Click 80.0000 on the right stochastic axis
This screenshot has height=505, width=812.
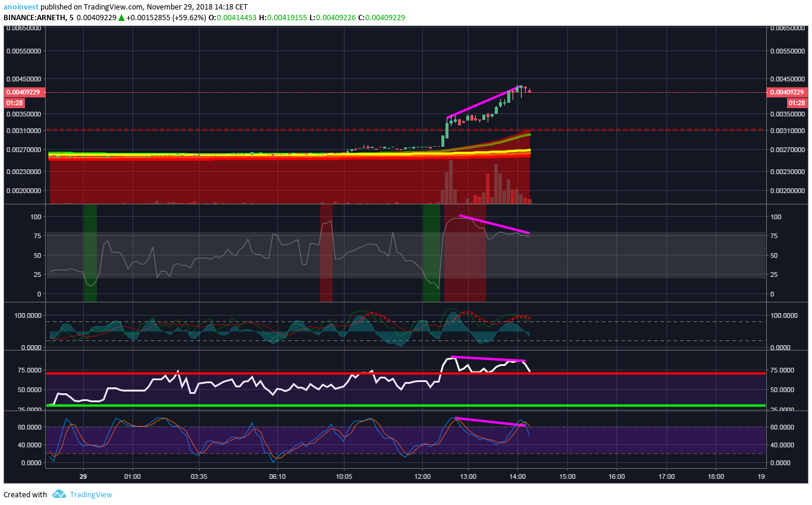point(783,427)
